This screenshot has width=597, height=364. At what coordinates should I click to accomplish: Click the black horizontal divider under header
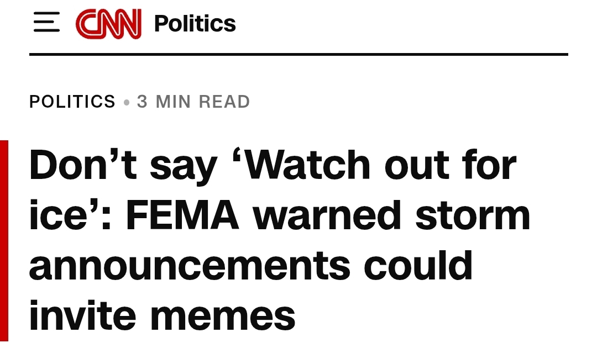(298, 54)
